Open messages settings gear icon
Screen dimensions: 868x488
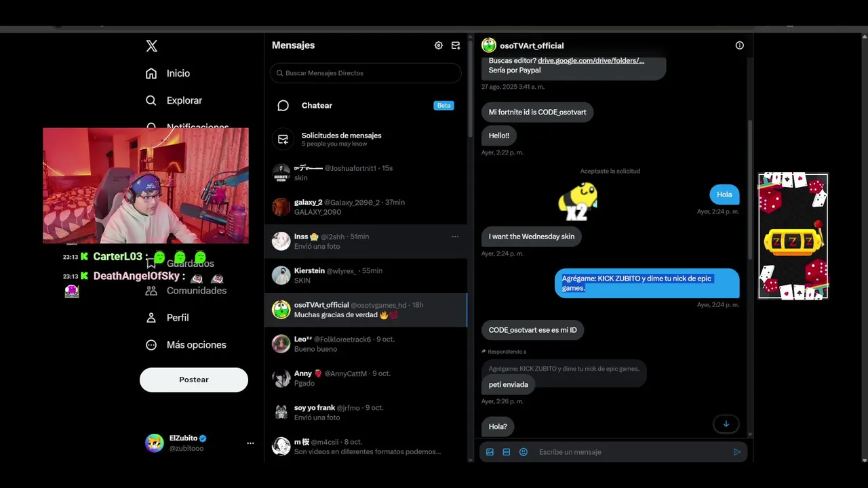coord(439,45)
